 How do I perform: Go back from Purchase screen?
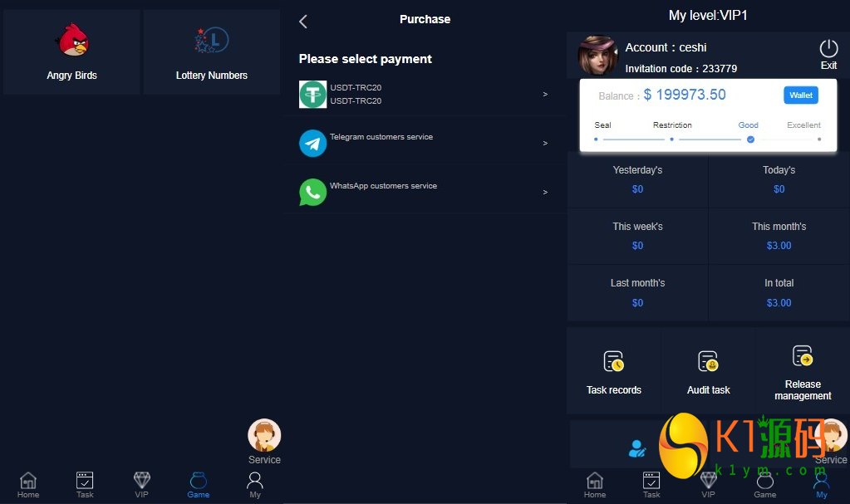(x=303, y=22)
